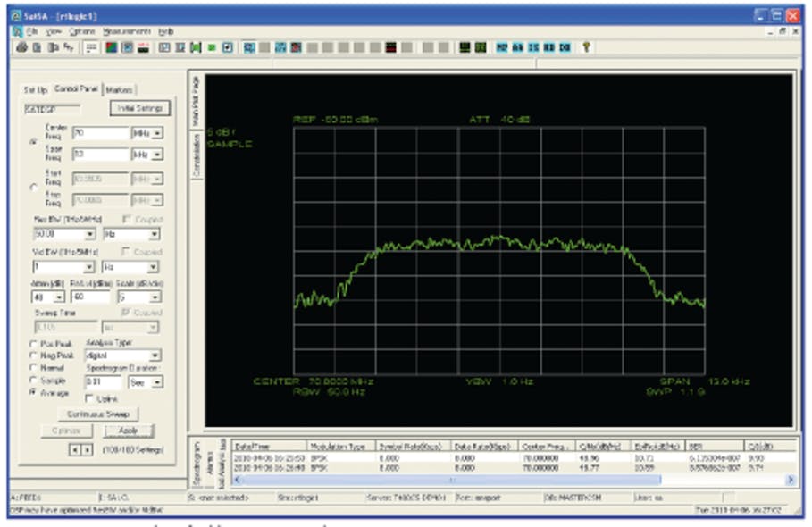Click the green start sweep toolbar icon
This screenshot has height=527, width=812.
click(211, 42)
